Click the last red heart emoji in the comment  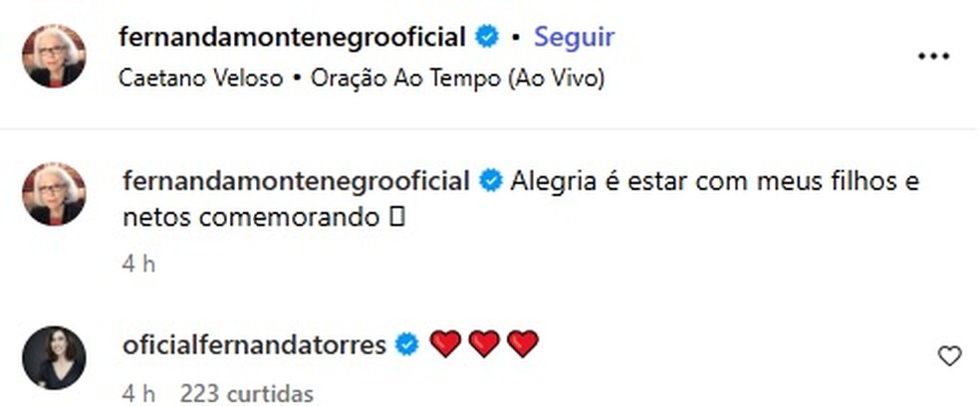point(523,344)
